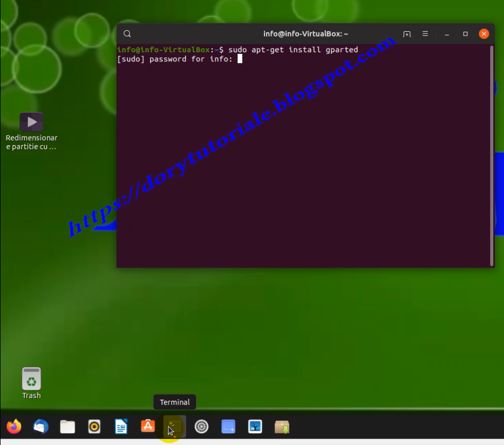
Task: Select the Terminal dock icon
Action: point(174,427)
